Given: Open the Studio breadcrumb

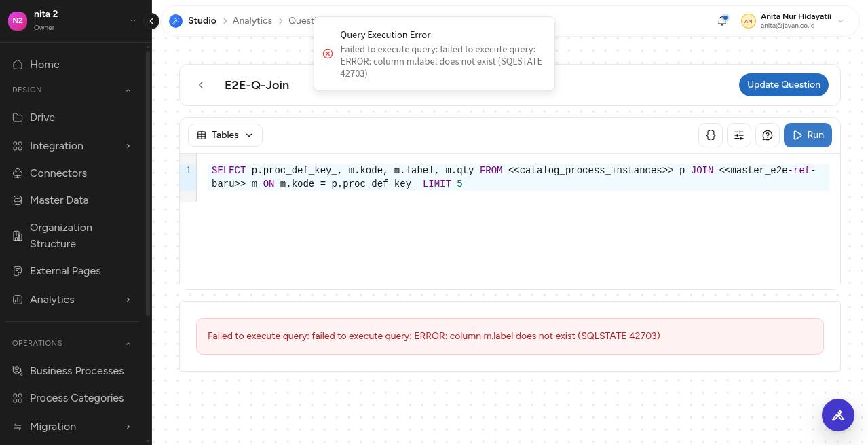Looking at the screenshot, I should pos(202,21).
